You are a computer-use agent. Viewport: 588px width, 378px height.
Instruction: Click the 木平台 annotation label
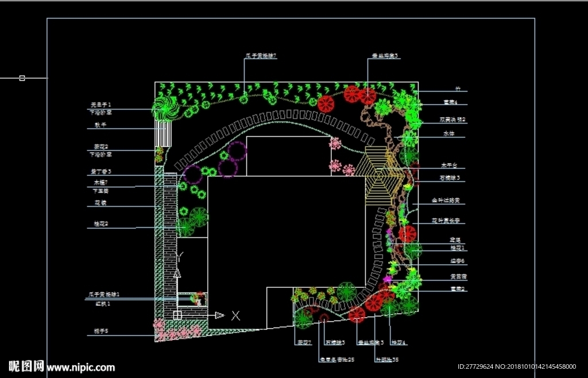coord(449,165)
